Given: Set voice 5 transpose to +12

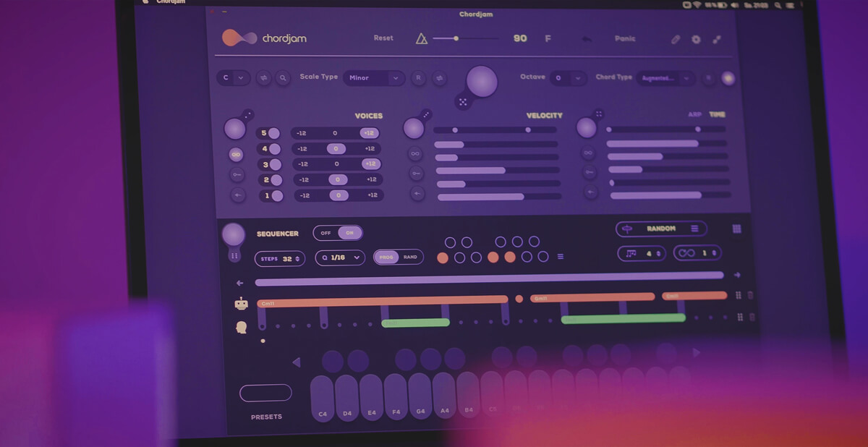Looking at the screenshot, I should tap(368, 133).
